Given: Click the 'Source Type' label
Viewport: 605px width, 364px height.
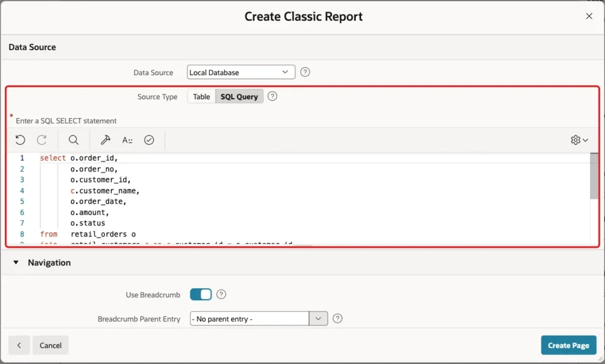Looking at the screenshot, I should click(157, 96).
